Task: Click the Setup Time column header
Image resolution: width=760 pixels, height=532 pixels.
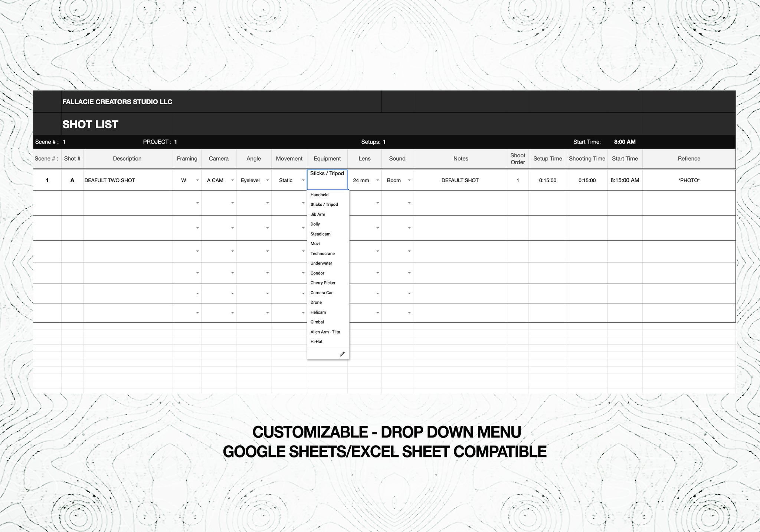Action: [548, 158]
